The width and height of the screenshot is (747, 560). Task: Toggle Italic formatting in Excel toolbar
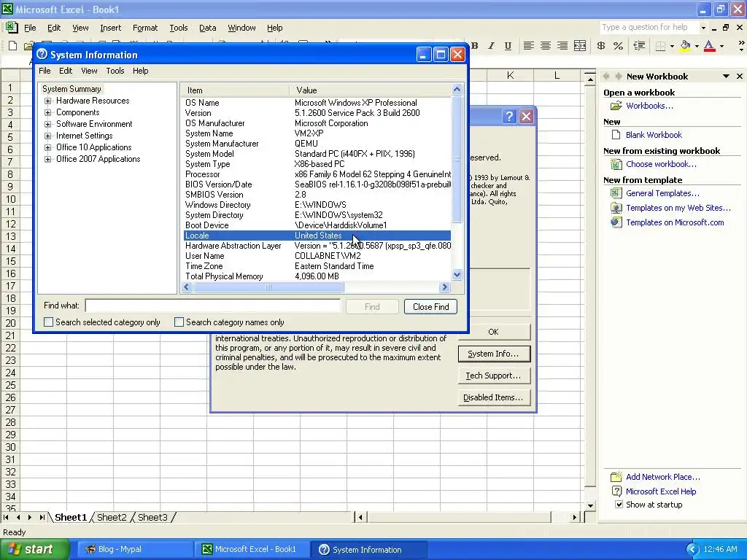click(491, 46)
